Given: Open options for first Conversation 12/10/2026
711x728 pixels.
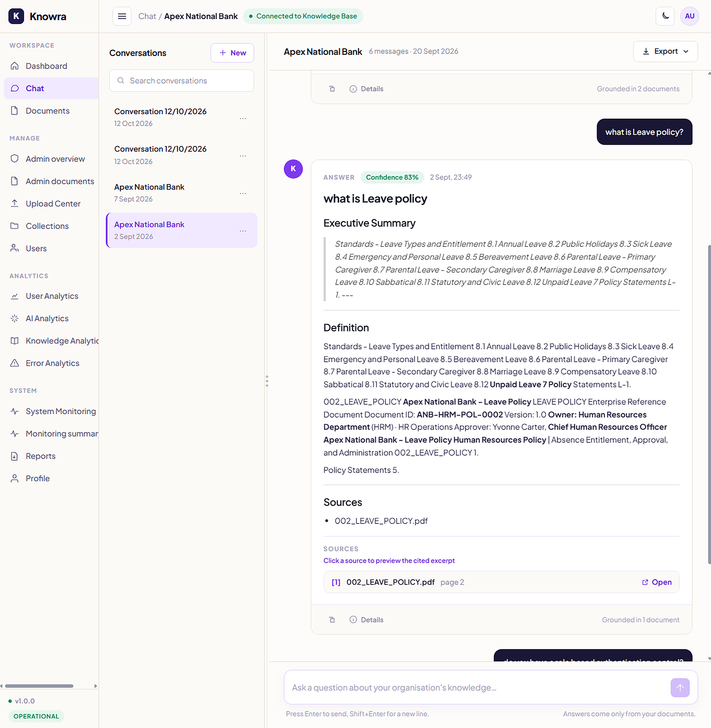Looking at the screenshot, I should tap(243, 118).
